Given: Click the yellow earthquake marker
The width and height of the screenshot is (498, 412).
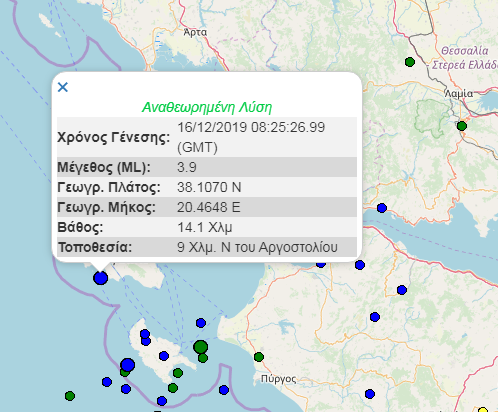Looking at the screenshot, I should pyautogui.click(x=483, y=410).
